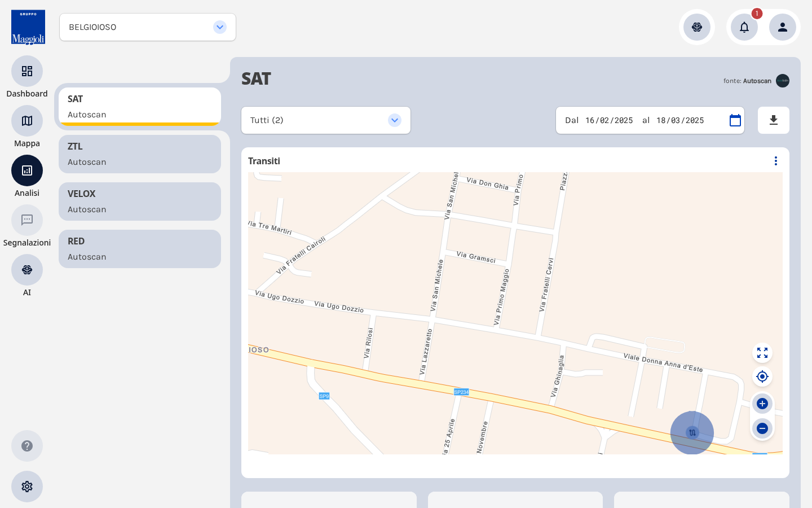
Task: Zoom out the map
Action: click(x=762, y=428)
